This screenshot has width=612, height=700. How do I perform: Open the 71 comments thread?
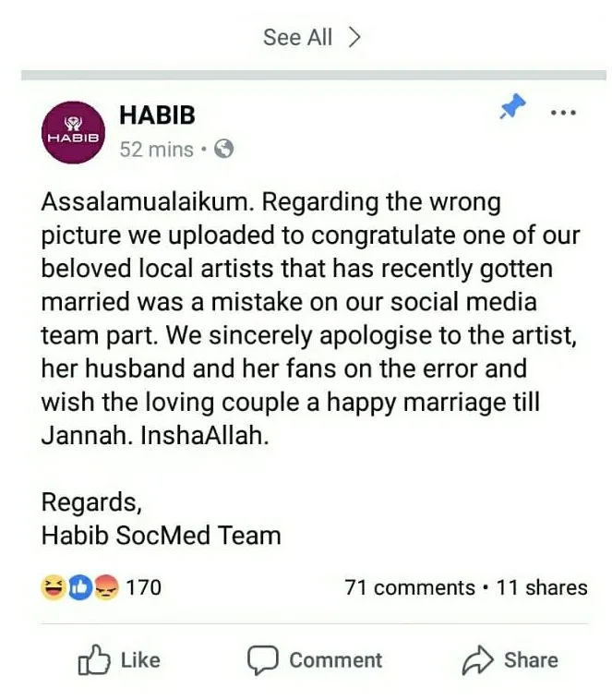coord(410,587)
